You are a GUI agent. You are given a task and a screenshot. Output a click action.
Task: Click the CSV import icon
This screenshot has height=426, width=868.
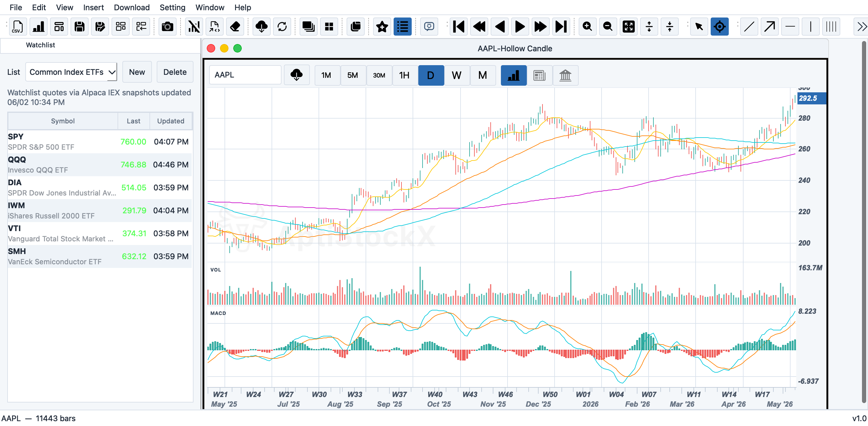[x=17, y=26]
